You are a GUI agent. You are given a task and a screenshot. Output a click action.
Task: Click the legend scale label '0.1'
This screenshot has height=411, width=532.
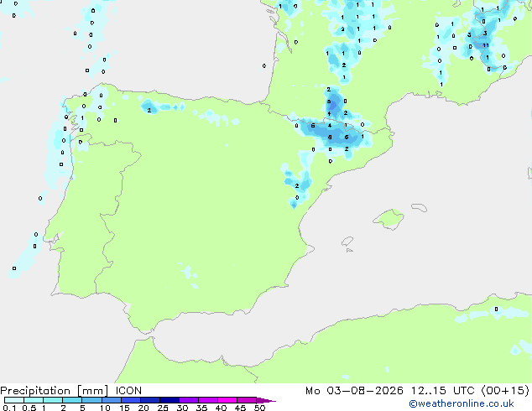coord(9,408)
